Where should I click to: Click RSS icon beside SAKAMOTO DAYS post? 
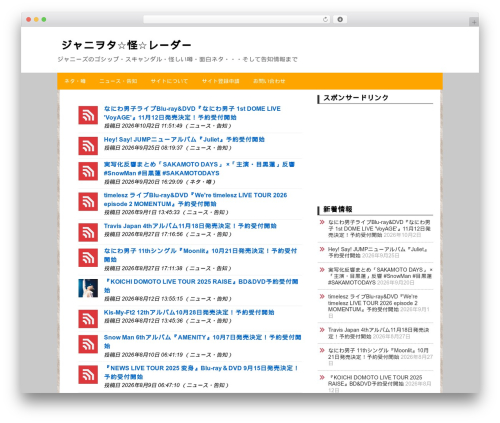(88, 171)
